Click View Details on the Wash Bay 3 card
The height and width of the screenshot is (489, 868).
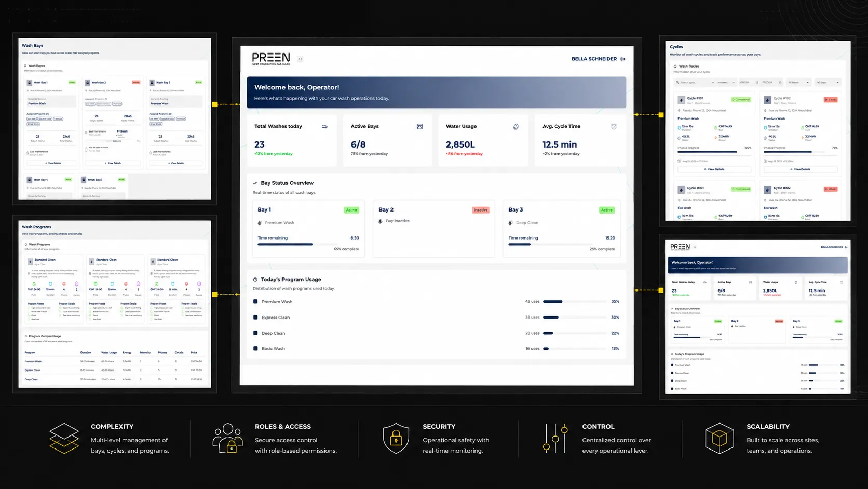coord(175,163)
